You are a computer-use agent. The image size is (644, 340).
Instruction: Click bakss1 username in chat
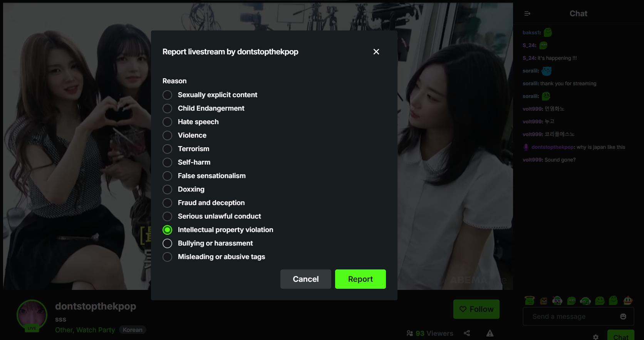coord(532,33)
